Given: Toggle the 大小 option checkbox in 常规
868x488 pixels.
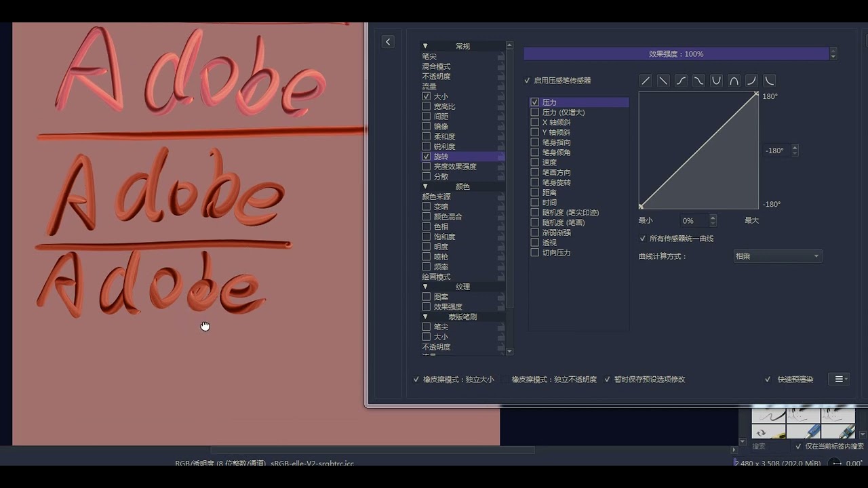Looking at the screenshot, I should pyautogui.click(x=427, y=96).
